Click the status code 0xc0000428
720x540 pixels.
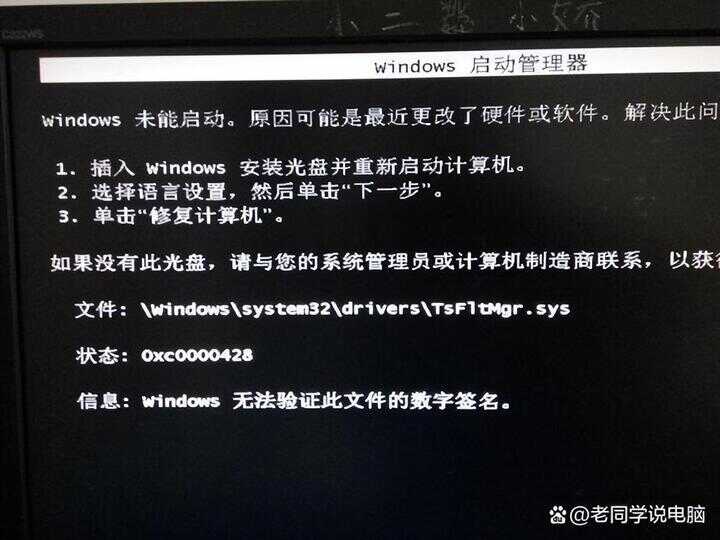(x=197, y=355)
